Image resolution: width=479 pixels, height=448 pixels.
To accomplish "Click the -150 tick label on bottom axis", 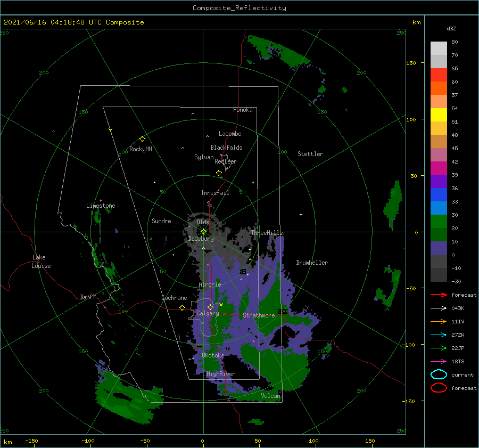I will (x=31, y=441).
